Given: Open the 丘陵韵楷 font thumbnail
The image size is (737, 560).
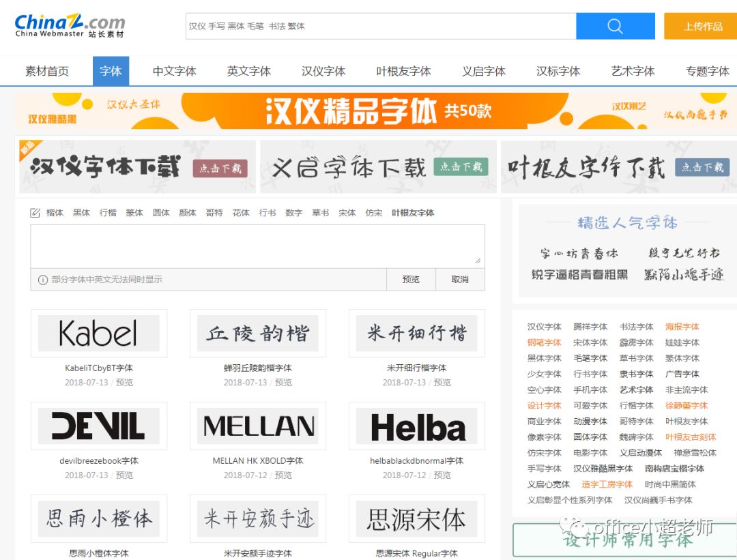Looking at the screenshot, I should [257, 333].
